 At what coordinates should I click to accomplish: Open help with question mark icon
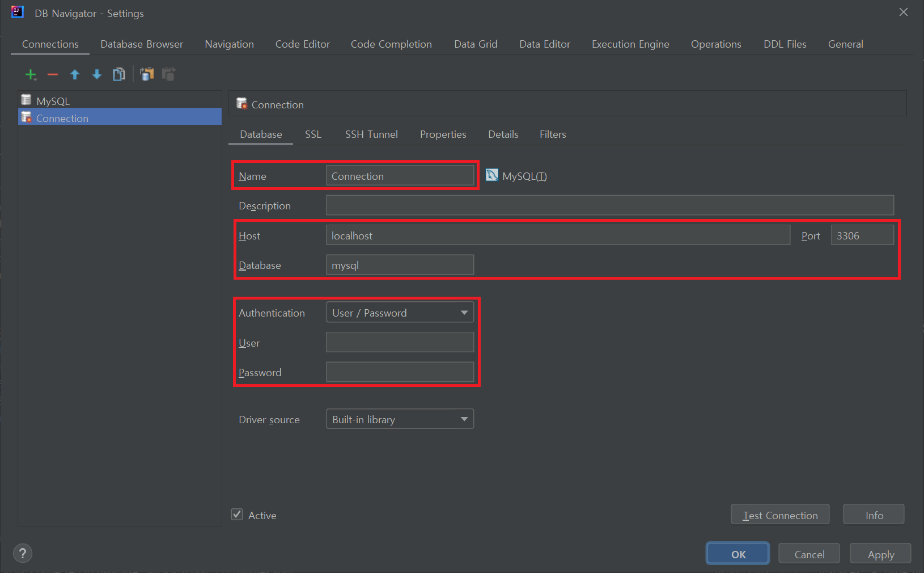(23, 553)
